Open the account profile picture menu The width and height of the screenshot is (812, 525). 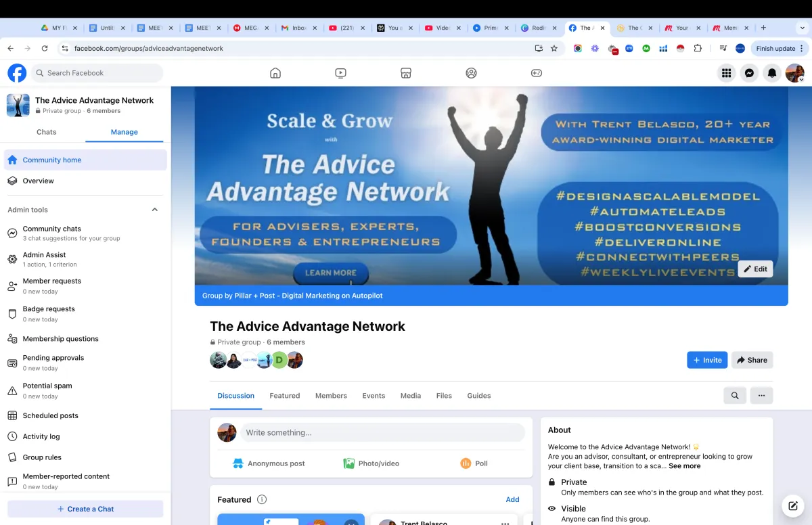coord(794,73)
